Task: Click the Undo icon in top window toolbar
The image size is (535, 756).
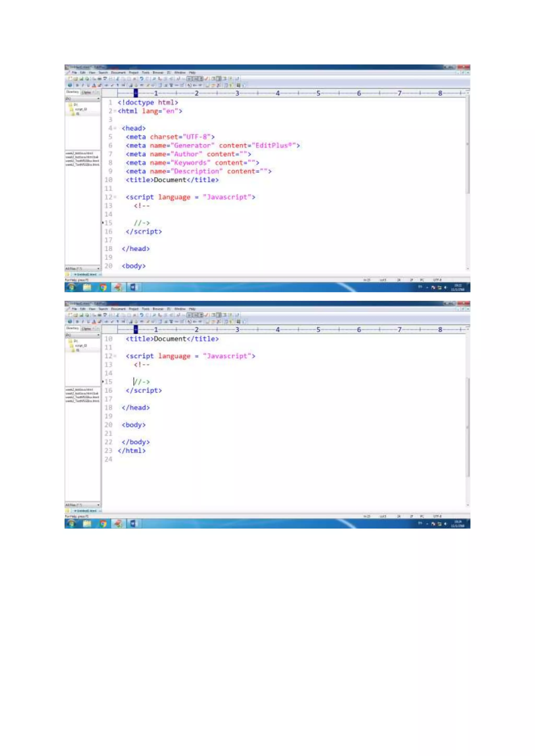Action: [141, 79]
